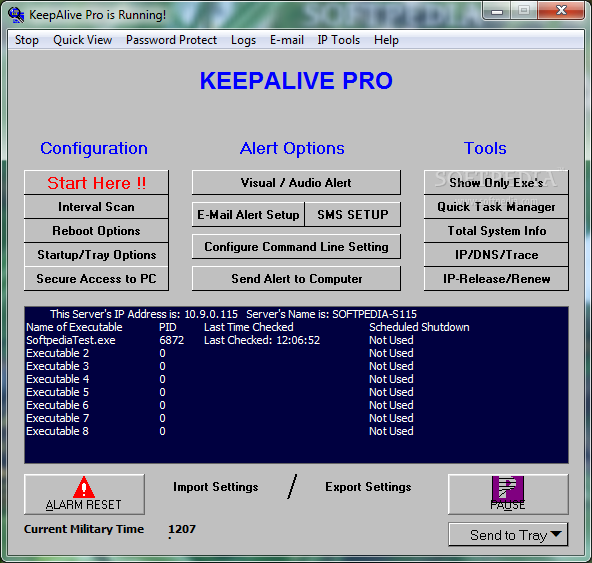592x563 pixels.
Task: Open Interval Scan configuration
Action: click(x=96, y=207)
